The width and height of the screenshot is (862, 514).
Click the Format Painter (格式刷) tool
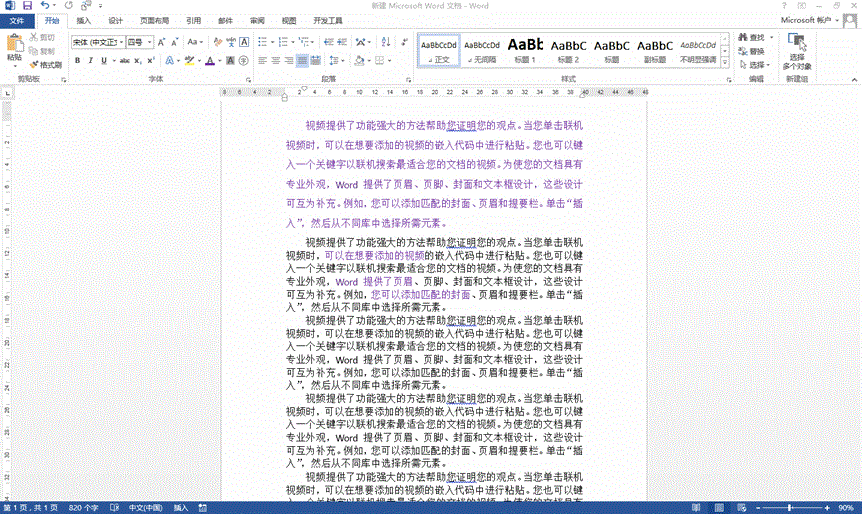46,64
